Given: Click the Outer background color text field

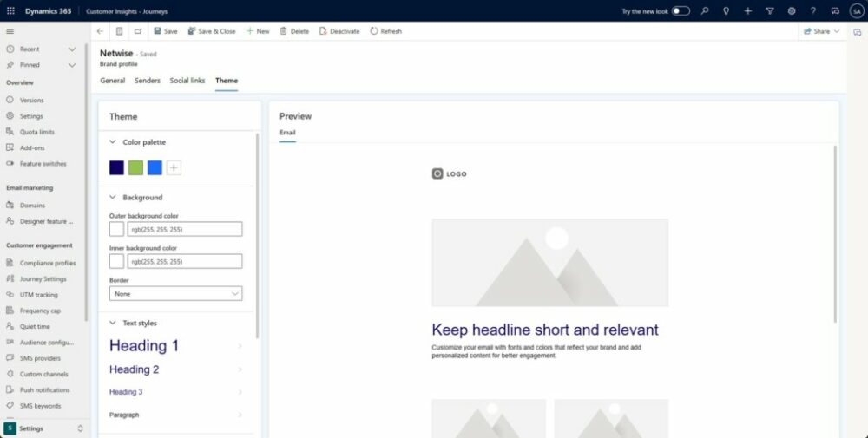Looking at the screenshot, I should pos(184,230).
